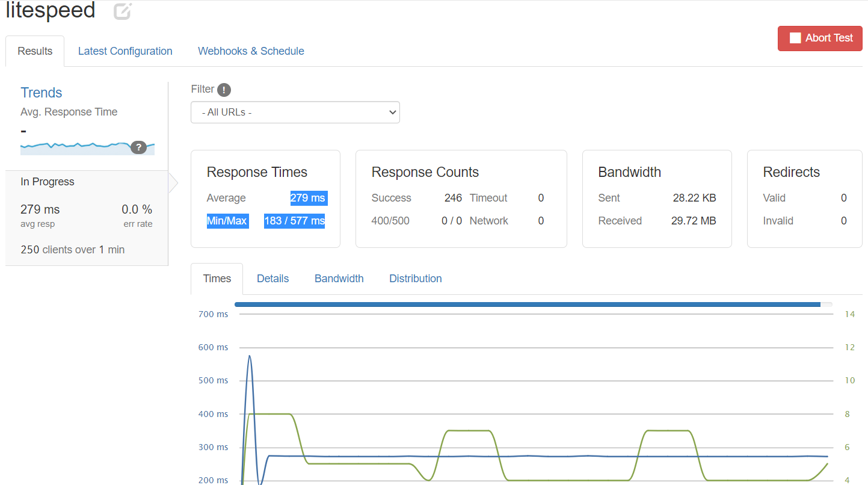Click the highlighted Min/Max label
This screenshot has height=485, width=868.
pyautogui.click(x=227, y=221)
